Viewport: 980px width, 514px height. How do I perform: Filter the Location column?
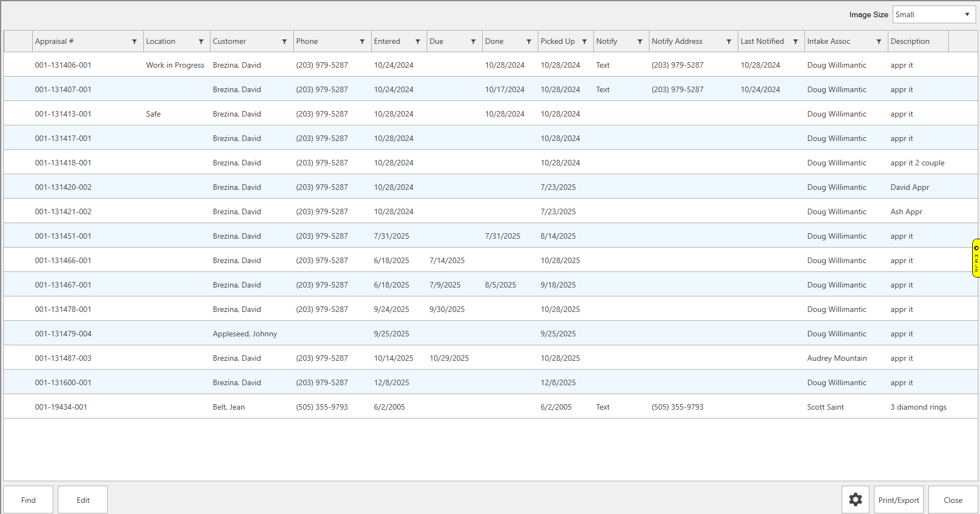coord(201,42)
